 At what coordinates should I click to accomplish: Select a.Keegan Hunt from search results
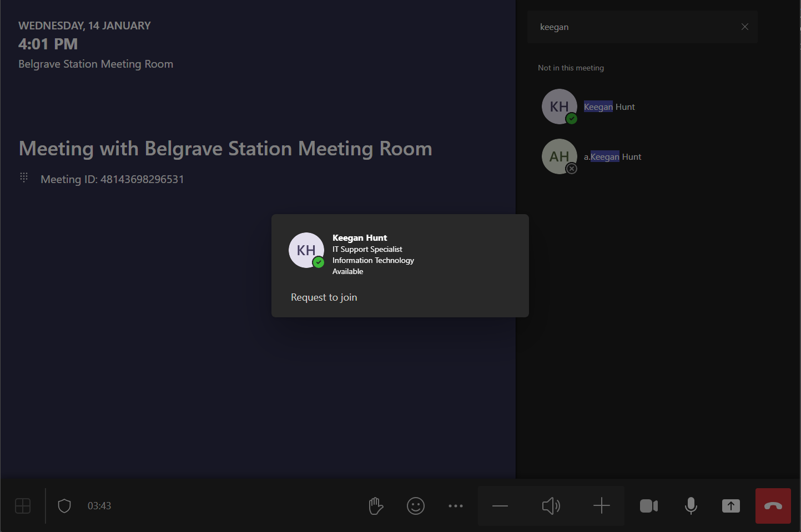(612, 157)
